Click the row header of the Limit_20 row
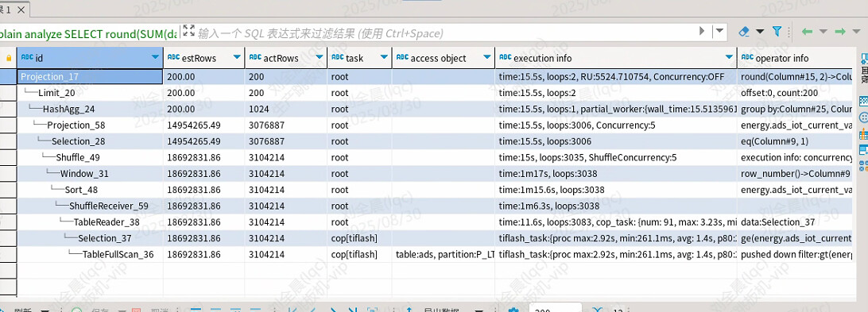Screen dimensions: 868x312 tap(8, 93)
